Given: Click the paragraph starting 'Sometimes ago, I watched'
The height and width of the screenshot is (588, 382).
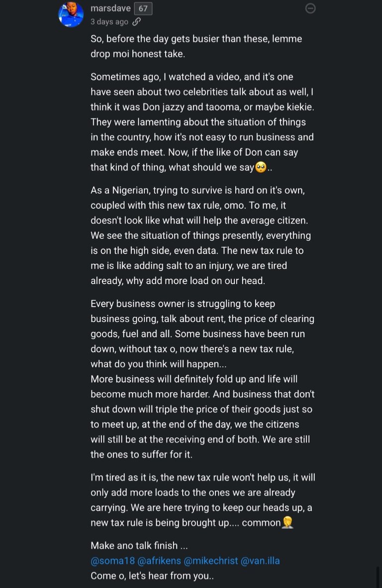Looking at the screenshot, I should click(202, 122).
